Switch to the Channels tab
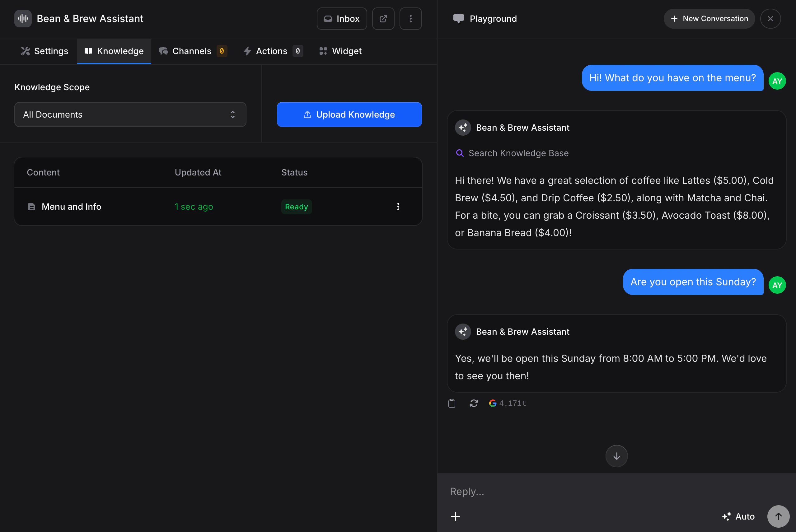The width and height of the screenshot is (796, 532). (x=192, y=51)
